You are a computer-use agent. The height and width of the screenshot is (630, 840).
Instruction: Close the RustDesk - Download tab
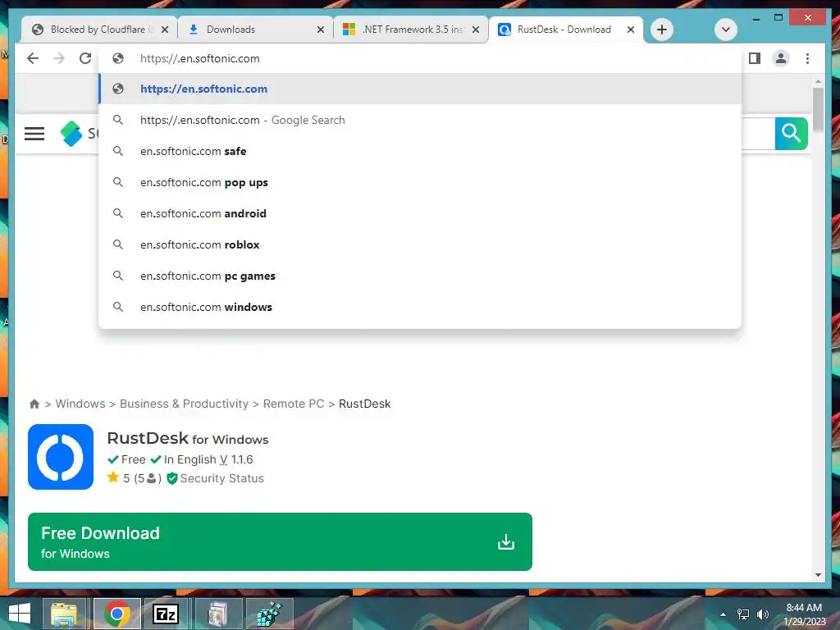631,30
